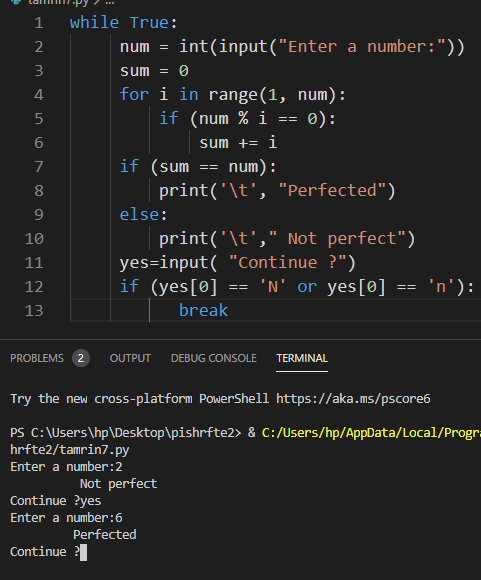The height and width of the screenshot is (580, 481).
Task: Click line number 3 in the gutter
Action: [x=38, y=71]
